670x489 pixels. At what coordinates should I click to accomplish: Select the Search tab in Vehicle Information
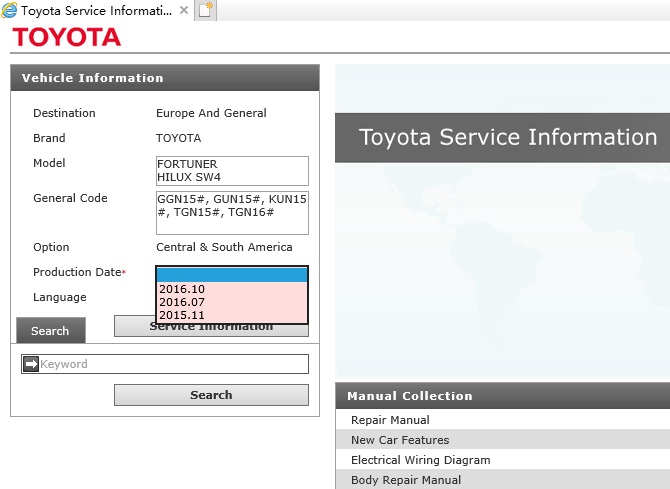[x=50, y=330]
